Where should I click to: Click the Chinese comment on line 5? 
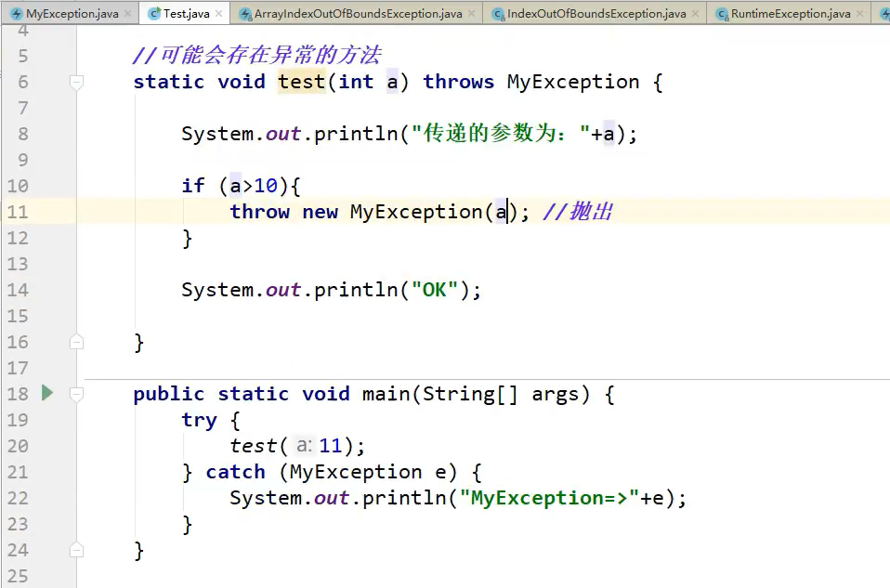[257, 56]
